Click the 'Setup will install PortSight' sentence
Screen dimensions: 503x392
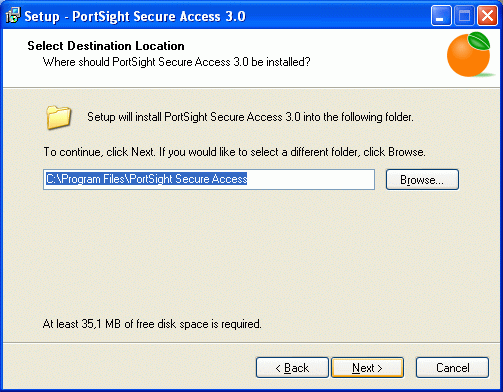[x=250, y=117]
